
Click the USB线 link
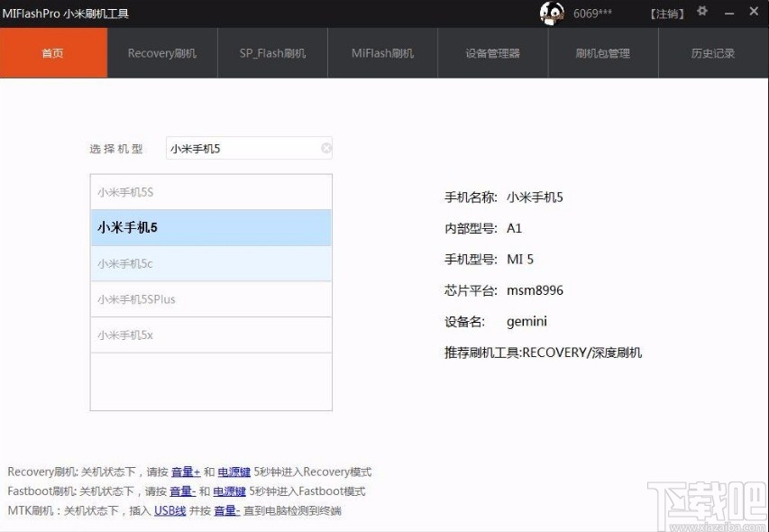(170, 511)
